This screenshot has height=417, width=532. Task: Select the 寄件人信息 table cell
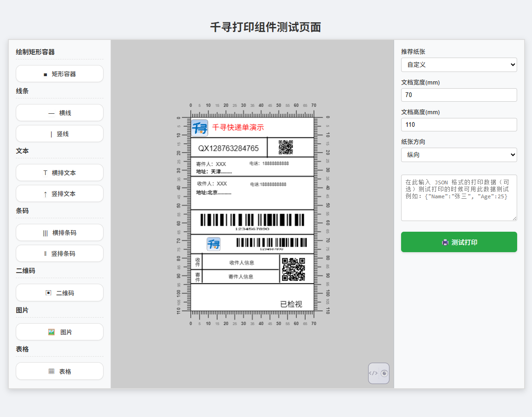241,277
